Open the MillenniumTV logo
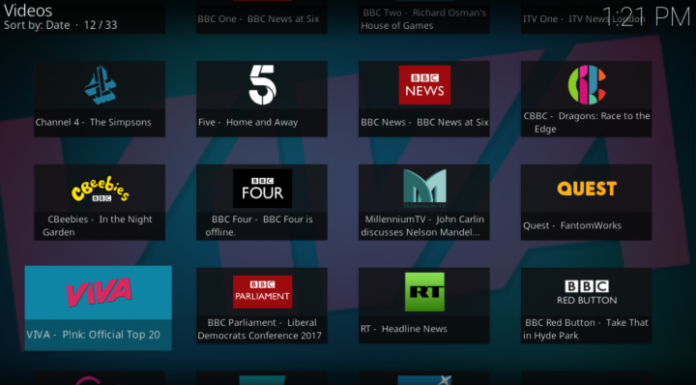This screenshot has width=696, height=385. 424,188
